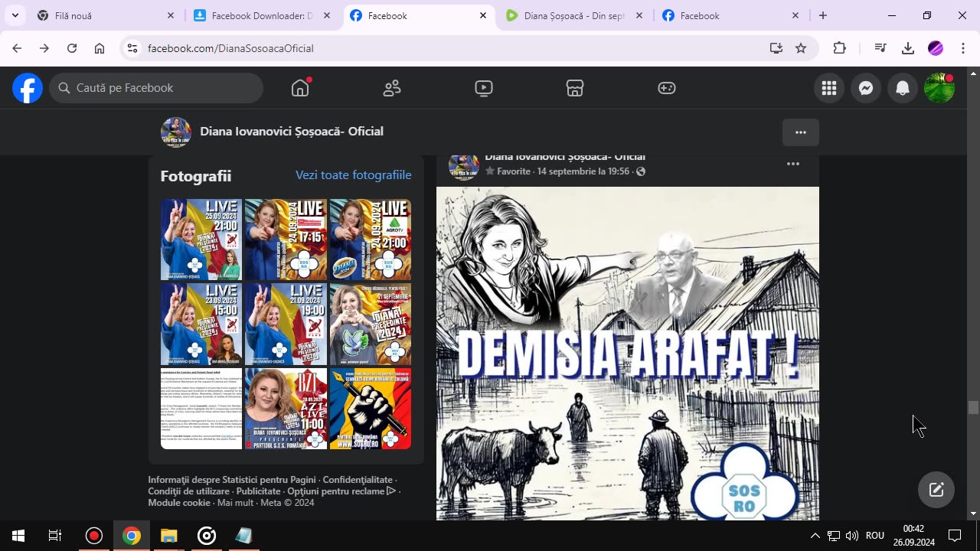Open the LIVE 21.09.2024 19:00 photo
Screen dimensions: 980x551
pos(286,324)
